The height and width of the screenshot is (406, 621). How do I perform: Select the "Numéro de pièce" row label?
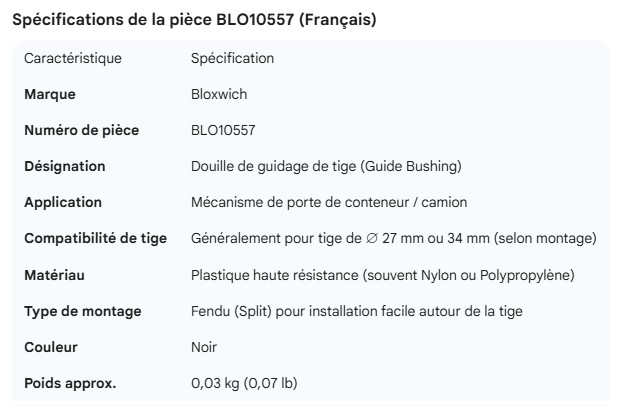pyautogui.click(x=82, y=130)
